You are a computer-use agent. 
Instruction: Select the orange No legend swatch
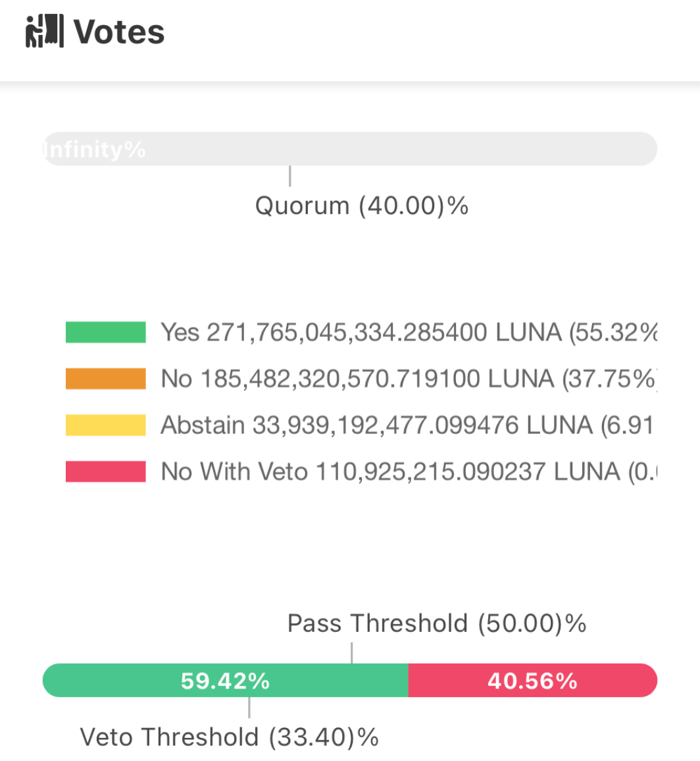click(x=105, y=379)
